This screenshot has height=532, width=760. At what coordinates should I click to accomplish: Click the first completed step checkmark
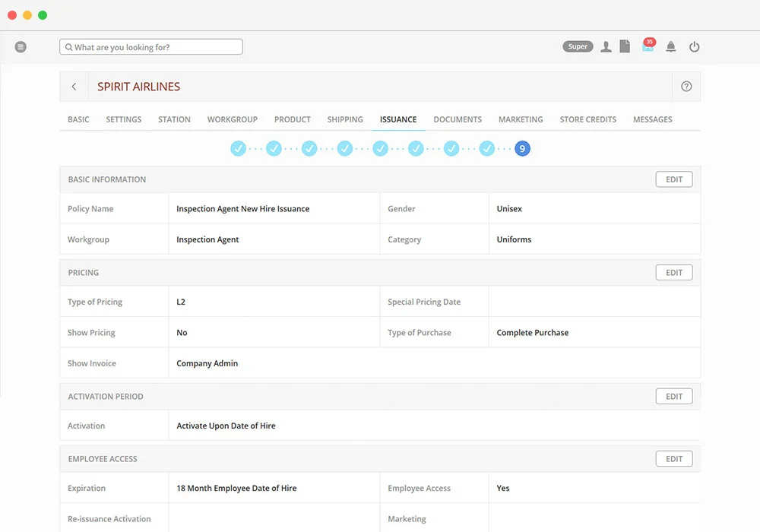pyautogui.click(x=238, y=148)
